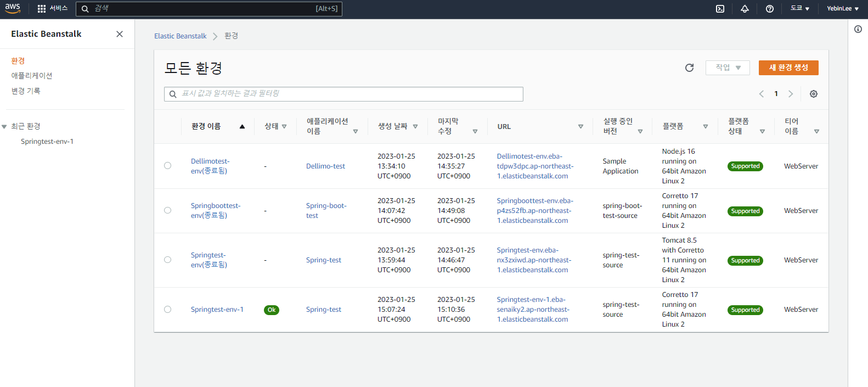Screen dimensions: 868x387
Task: Go to the next page arrow
Action: (791, 94)
